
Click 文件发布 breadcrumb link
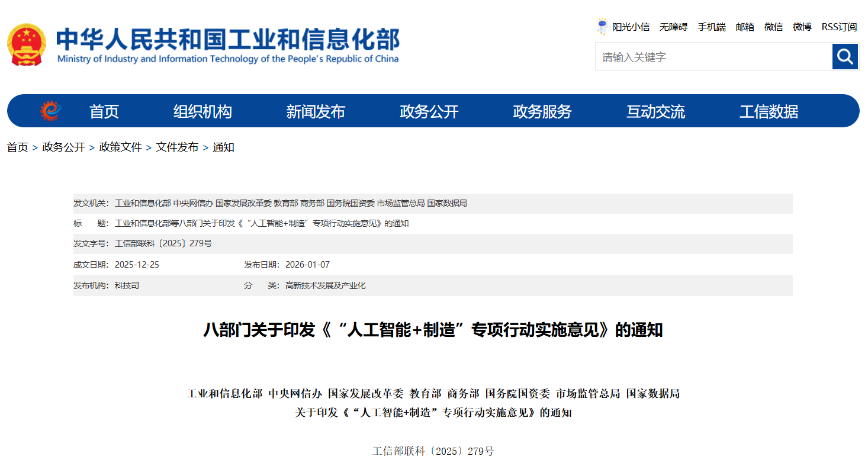pos(177,147)
